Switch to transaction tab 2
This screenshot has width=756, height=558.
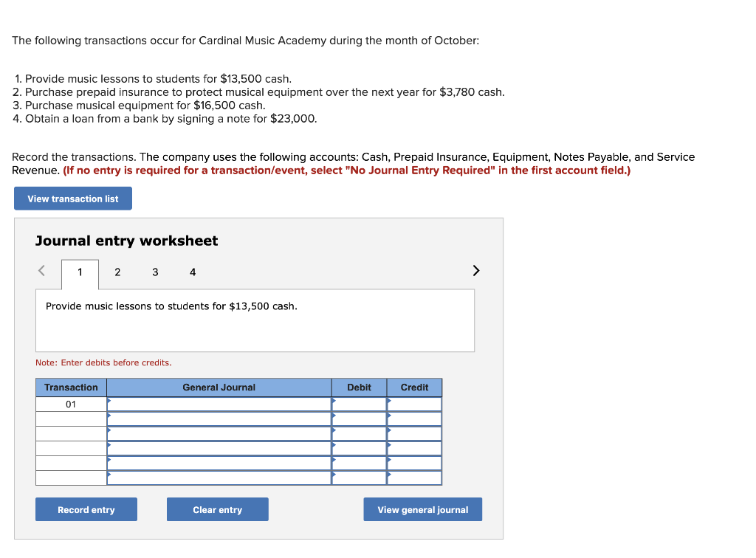pyautogui.click(x=117, y=272)
